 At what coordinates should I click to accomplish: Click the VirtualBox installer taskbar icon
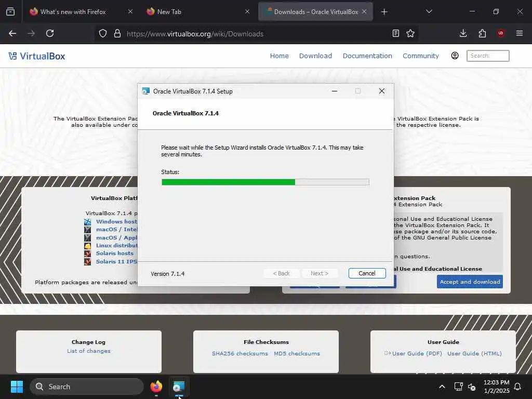coord(179,387)
